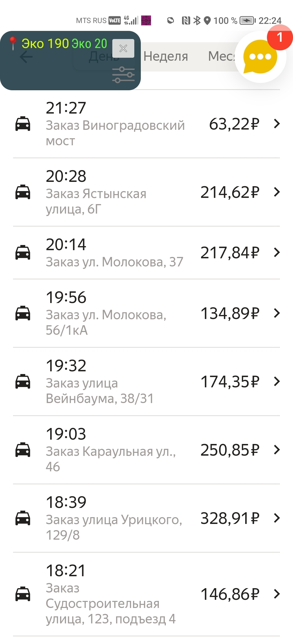Tap the back arrow icon

26,57
